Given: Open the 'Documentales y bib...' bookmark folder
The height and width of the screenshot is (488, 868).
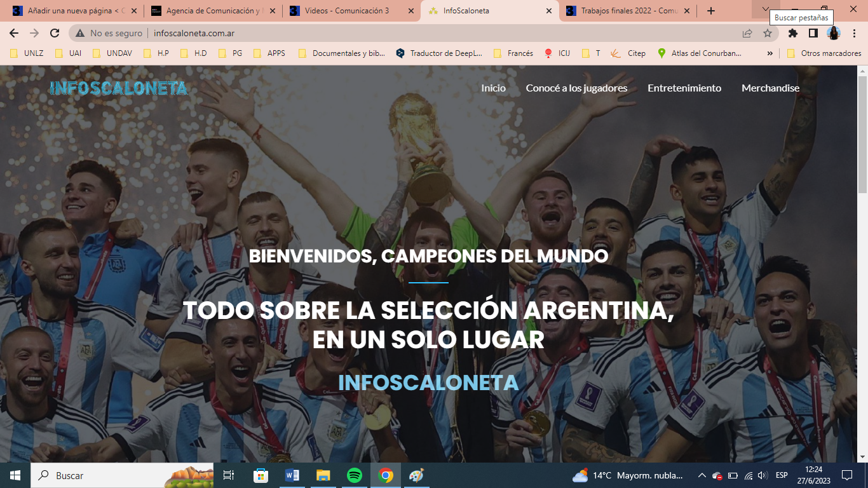Looking at the screenshot, I should tap(342, 53).
